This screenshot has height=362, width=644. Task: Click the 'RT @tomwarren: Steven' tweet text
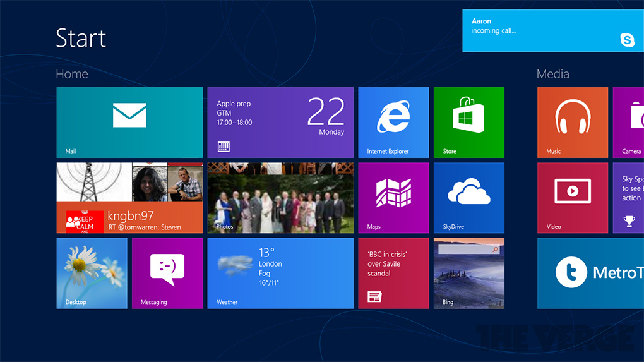point(145,227)
